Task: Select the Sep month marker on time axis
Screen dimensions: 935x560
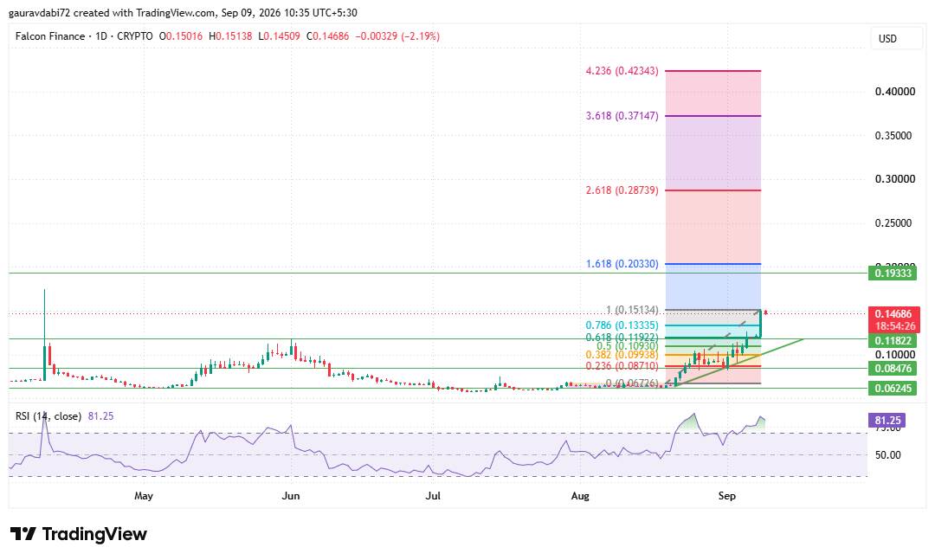Action: click(727, 496)
